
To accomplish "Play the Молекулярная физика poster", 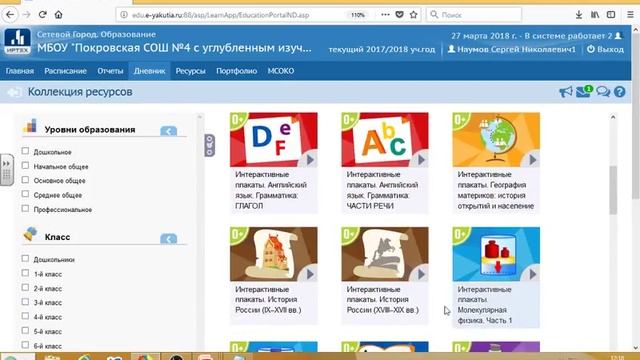I will pyautogui.click(x=533, y=274).
